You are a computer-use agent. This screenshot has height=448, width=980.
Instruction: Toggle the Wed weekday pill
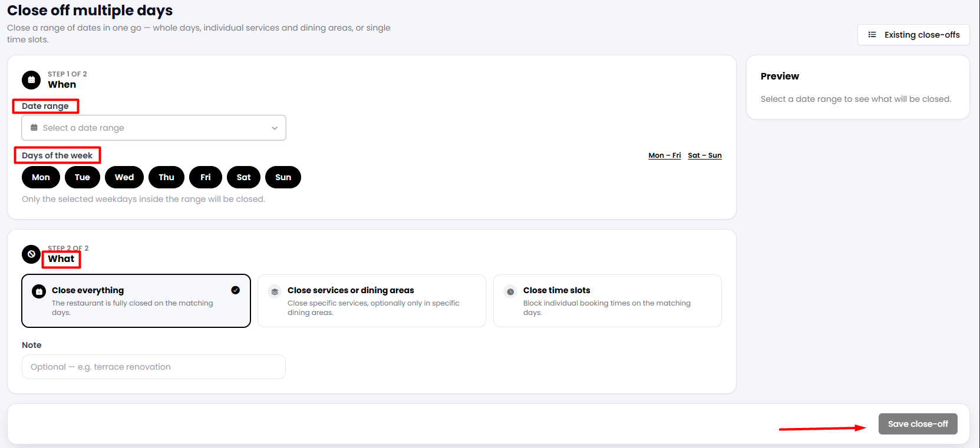click(124, 177)
